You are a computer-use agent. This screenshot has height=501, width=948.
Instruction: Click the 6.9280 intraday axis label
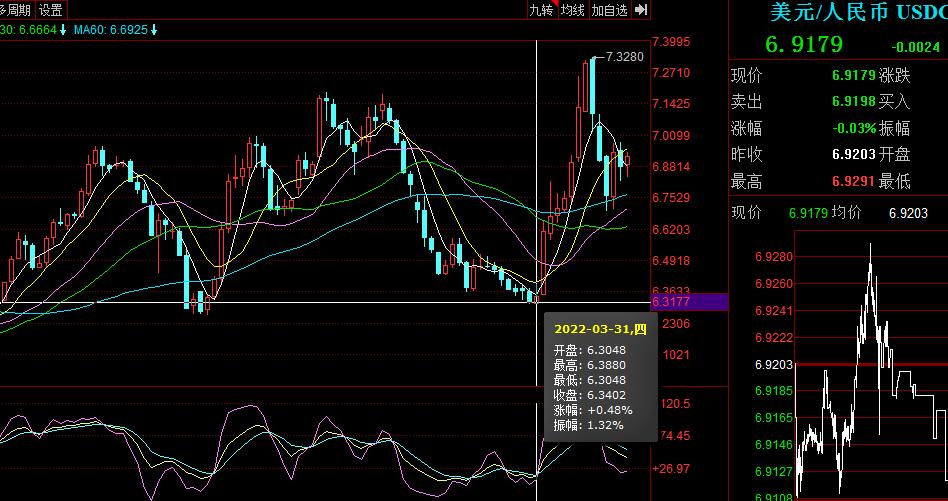pyautogui.click(x=773, y=257)
